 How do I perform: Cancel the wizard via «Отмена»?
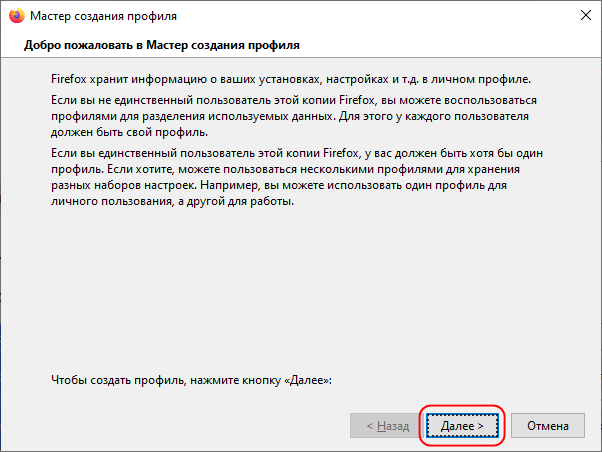(x=548, y=426)
